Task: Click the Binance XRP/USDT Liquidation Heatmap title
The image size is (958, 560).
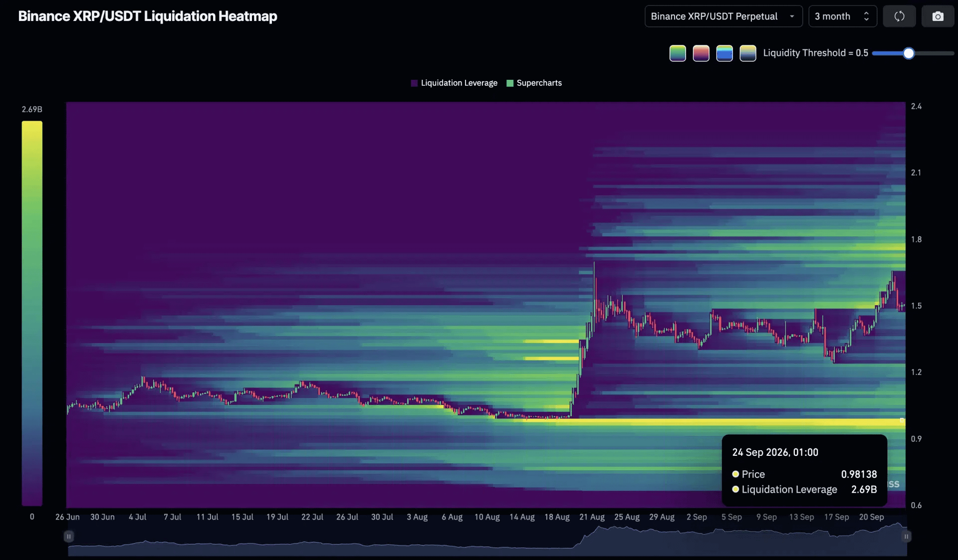Action: 148,16
